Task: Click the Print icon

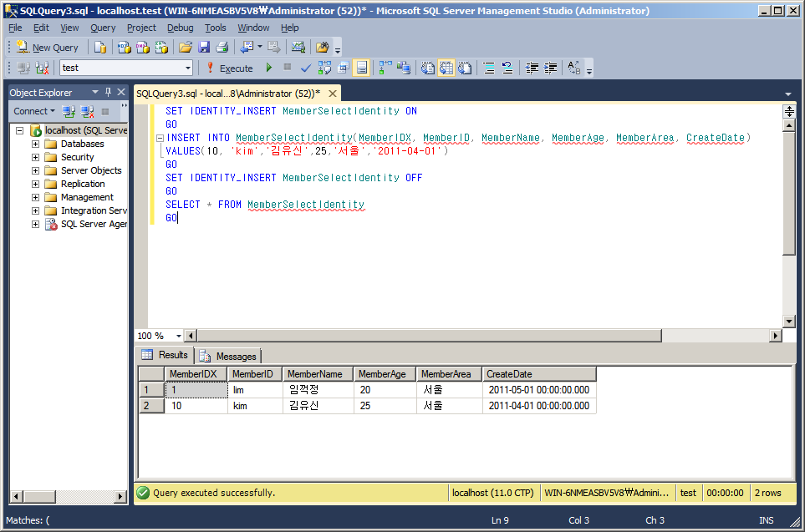Action: coord(222,48)
